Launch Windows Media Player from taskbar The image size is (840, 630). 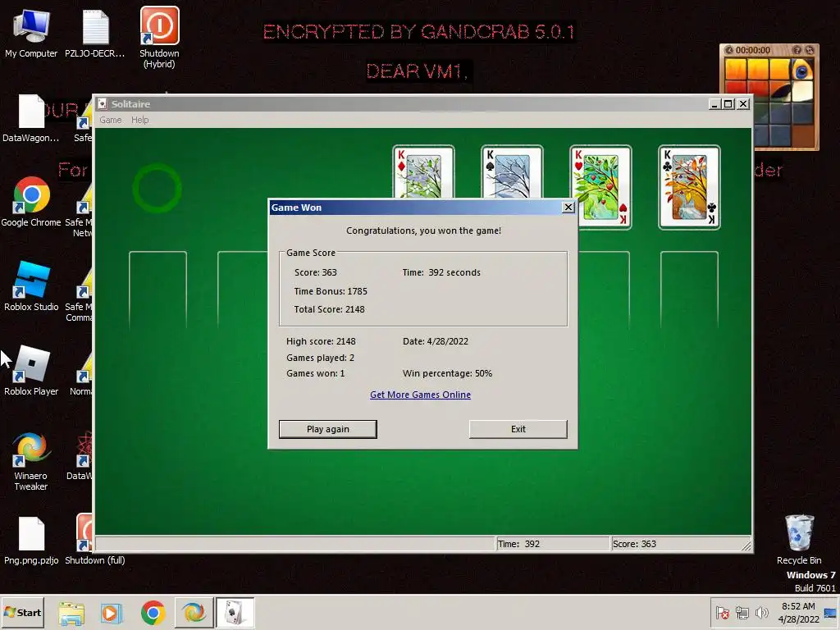pos(112,613)
